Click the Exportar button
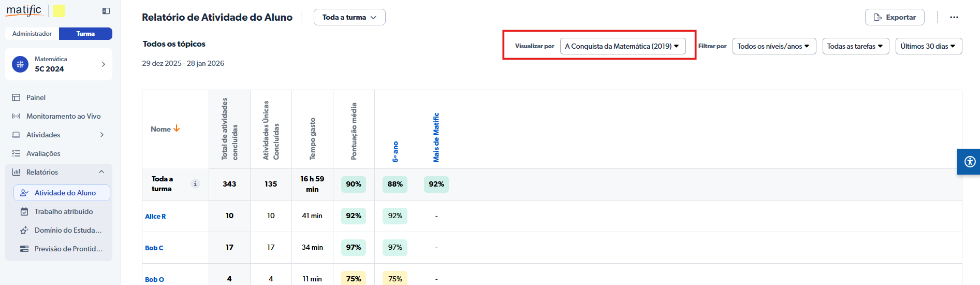 895,17
